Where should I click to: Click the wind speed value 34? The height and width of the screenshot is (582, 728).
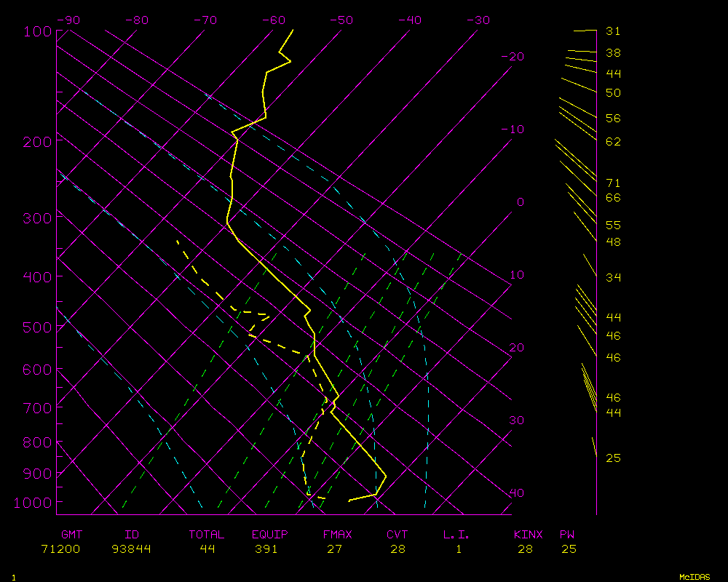(613, 278)
